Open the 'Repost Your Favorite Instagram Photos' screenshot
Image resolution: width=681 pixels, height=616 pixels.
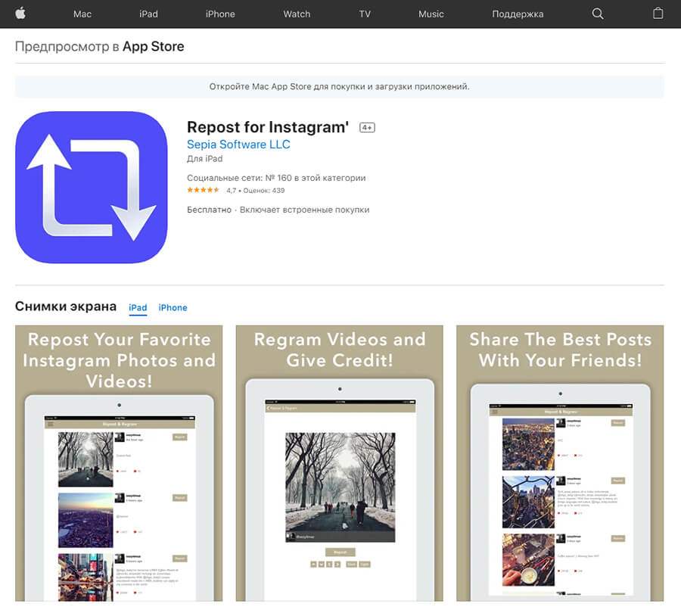[x=119, y=463]
